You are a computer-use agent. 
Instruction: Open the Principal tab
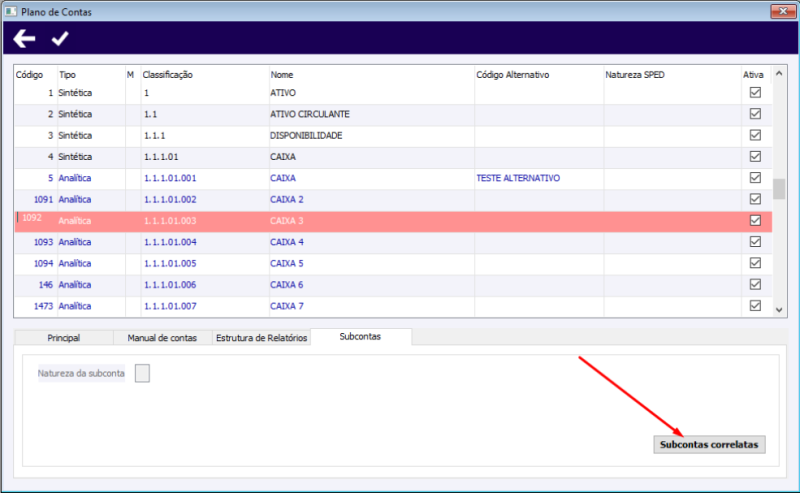(x=64, y=338)
